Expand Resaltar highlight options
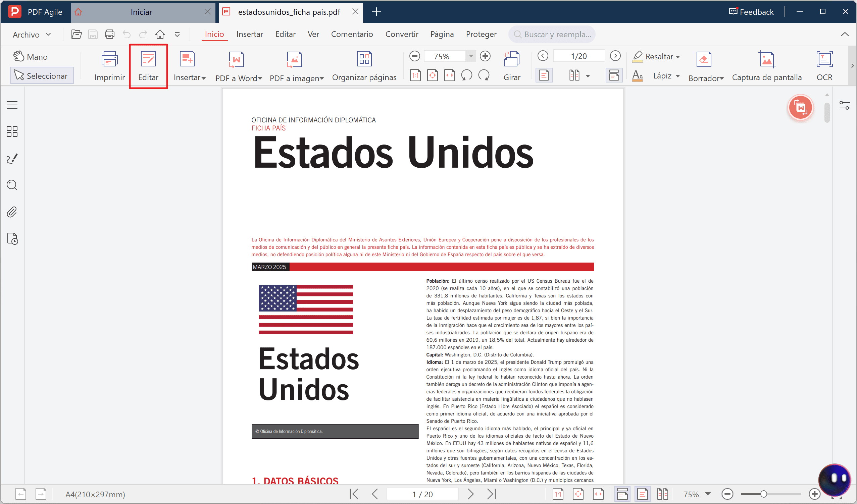857x504 pixels. click(678, 57)
